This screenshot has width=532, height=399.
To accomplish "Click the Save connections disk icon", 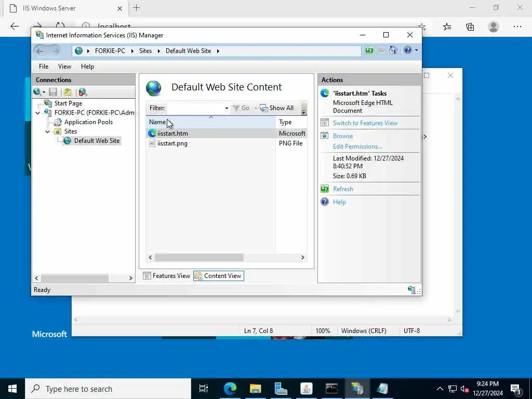I will (x=53, y=92).
